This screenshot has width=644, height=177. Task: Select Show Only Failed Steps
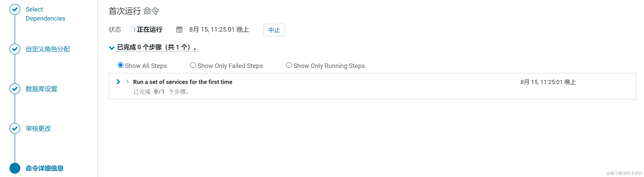click(x=193, y=65)
